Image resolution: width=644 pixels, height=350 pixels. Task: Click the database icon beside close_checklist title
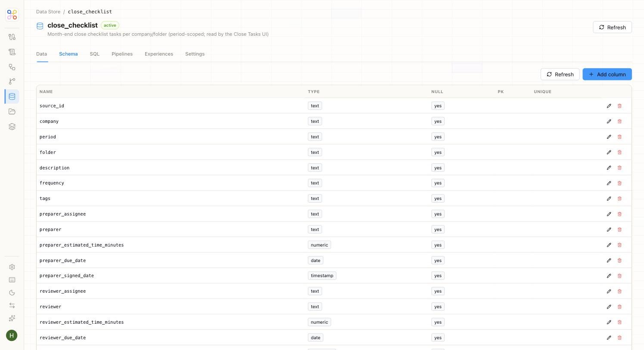[x=40, y=26]
